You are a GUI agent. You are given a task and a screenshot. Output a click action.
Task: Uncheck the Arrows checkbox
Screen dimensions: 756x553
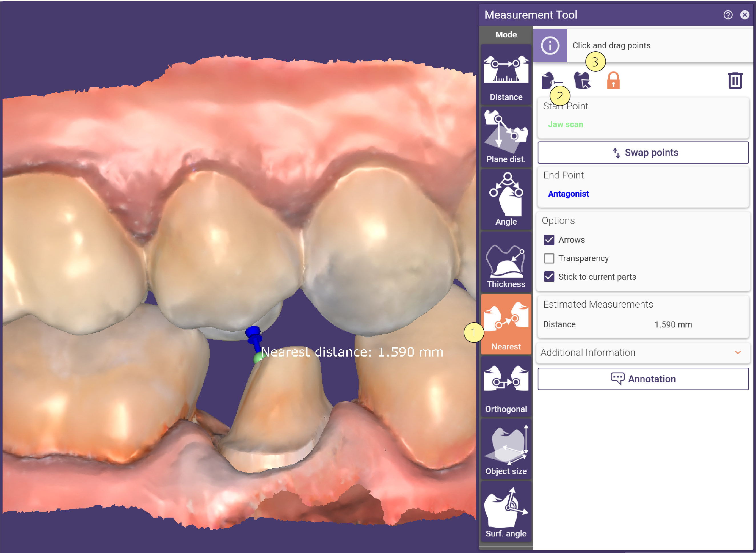tap(549, 240)
